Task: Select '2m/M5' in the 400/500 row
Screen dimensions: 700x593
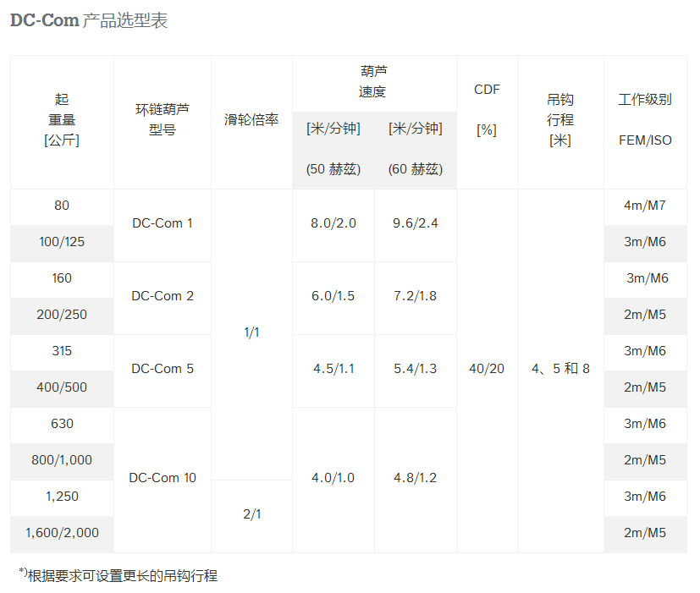Action: (x=645, y=387)
